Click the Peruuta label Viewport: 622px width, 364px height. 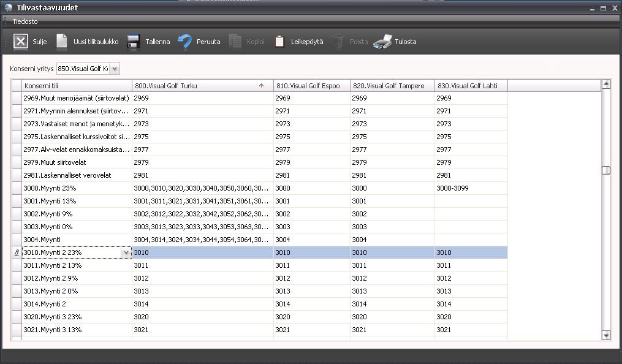[208, 42]
